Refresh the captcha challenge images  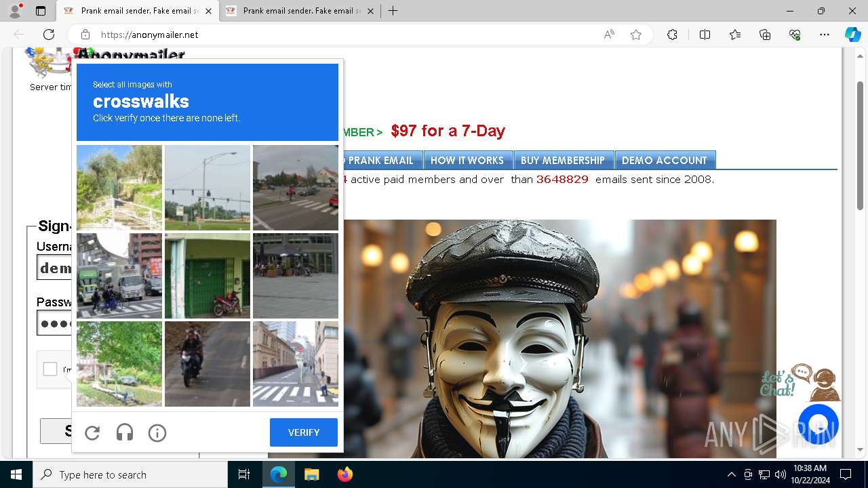click(x=92, y=432)
